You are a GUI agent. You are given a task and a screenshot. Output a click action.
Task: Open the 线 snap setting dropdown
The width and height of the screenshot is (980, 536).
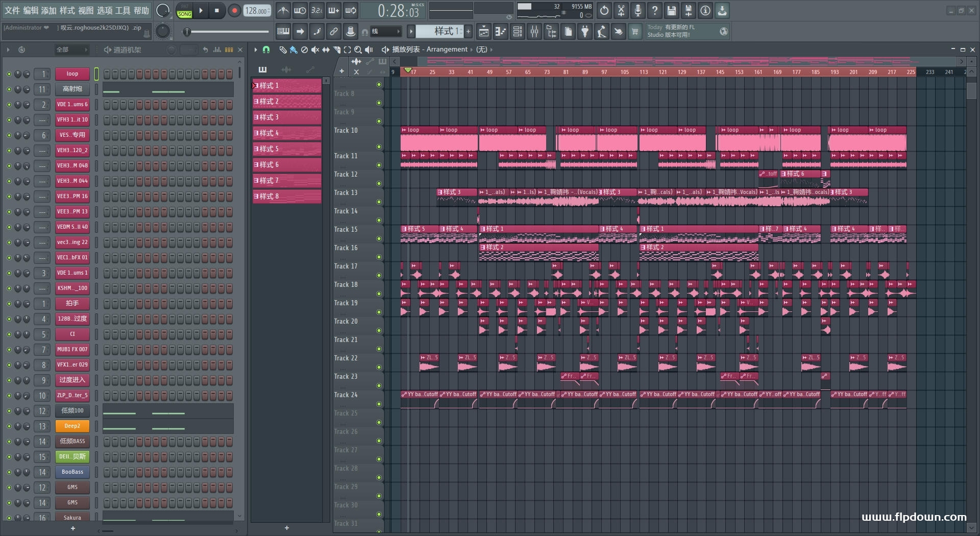click(x=385, y=32)
